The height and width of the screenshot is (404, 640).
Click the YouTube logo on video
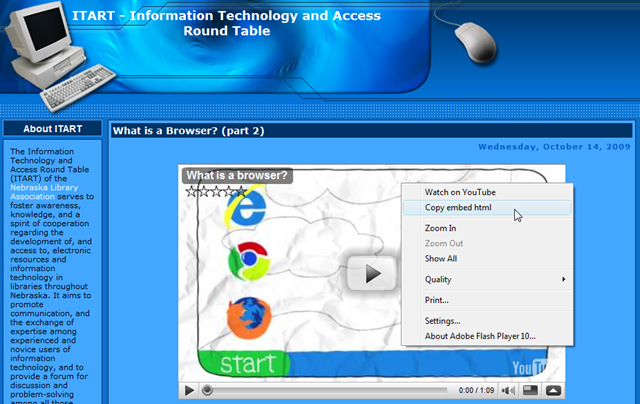pyautogui.click(x=530, y=368)
